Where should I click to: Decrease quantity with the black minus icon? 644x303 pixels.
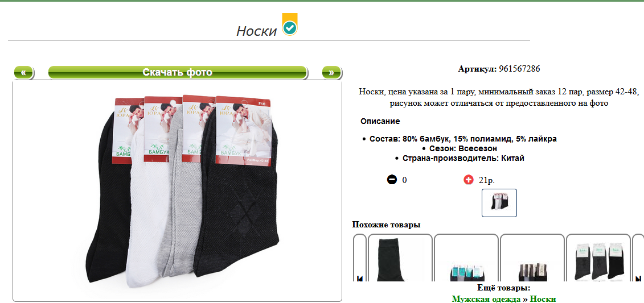click(x=392, y=180)
